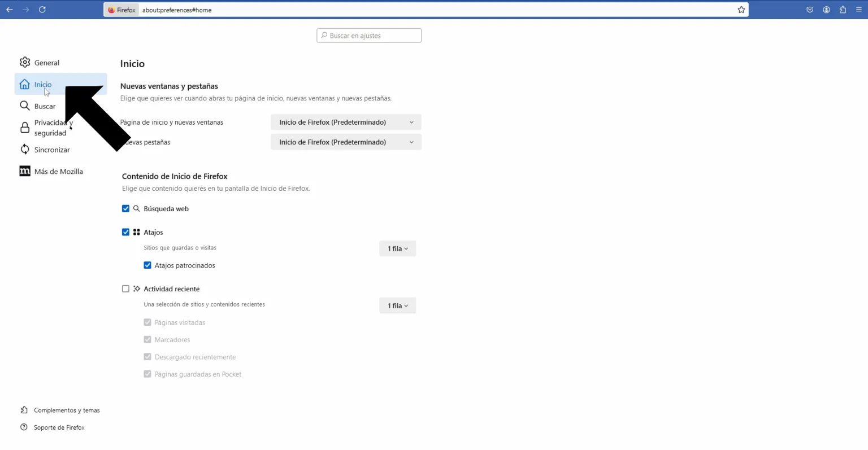Click the Buscar en ajustes search field
868x450 pixels.
point(369,36)
